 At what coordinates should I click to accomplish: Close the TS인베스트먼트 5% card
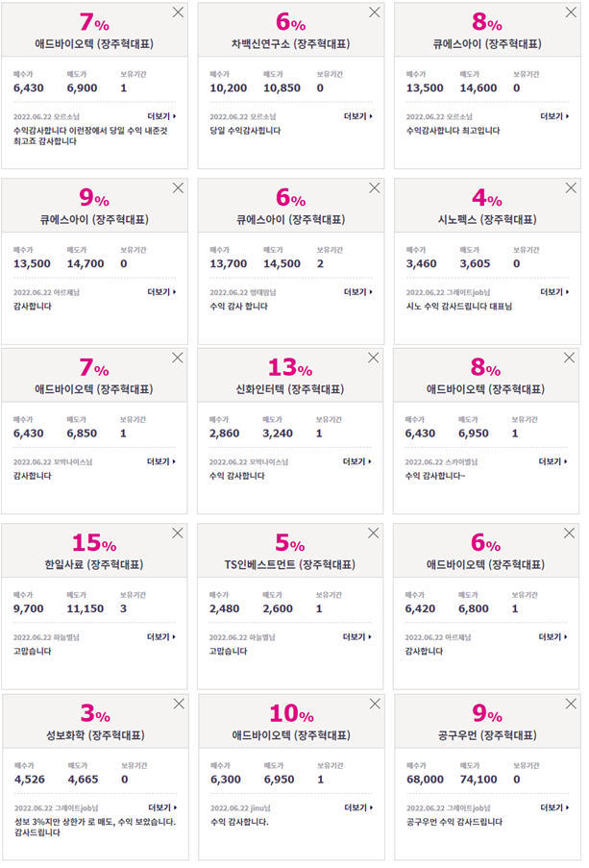click(374, 533)
